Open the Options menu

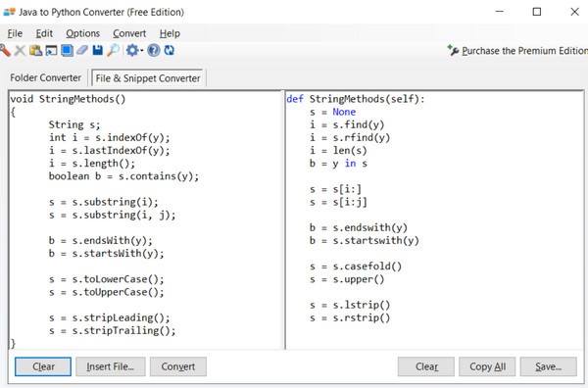(x=83, y=33)
